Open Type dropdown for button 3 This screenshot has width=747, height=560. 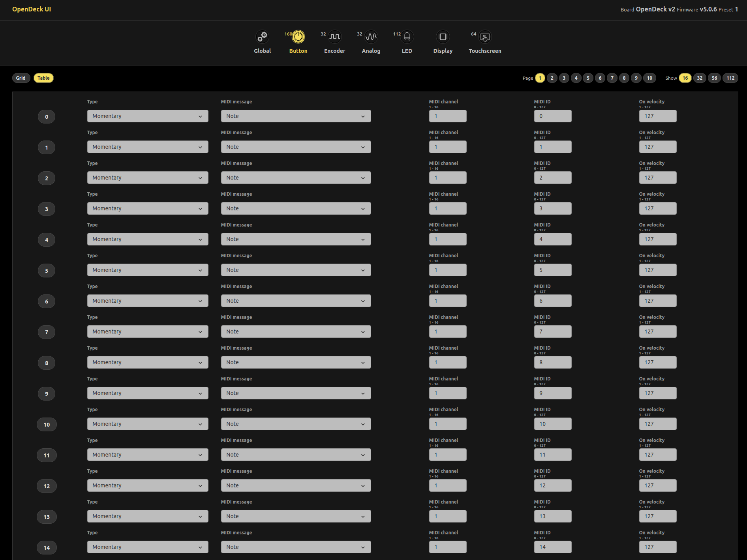coord(148,208)
